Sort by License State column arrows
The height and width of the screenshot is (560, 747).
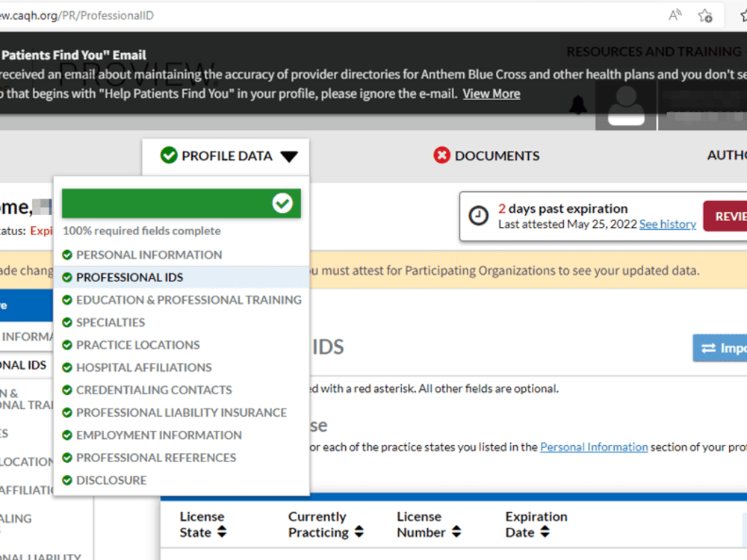click(222, 532)
